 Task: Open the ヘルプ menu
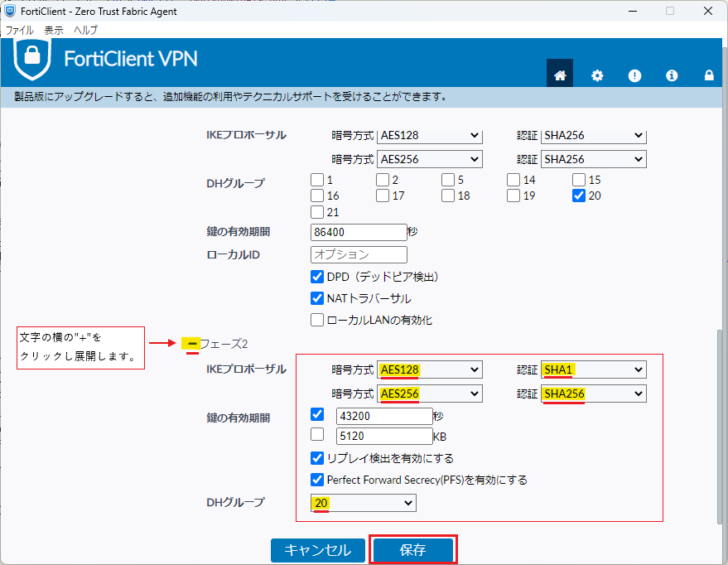coord(85,30)
